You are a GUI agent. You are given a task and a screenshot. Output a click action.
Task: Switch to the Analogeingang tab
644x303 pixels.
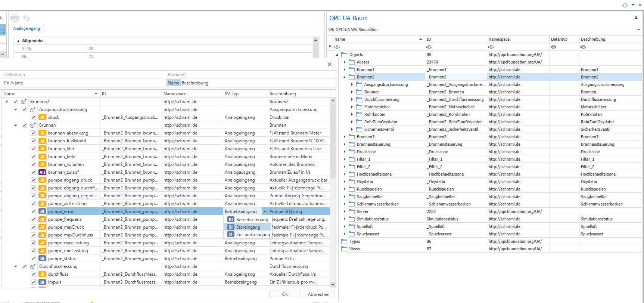[x=27, y=28]
